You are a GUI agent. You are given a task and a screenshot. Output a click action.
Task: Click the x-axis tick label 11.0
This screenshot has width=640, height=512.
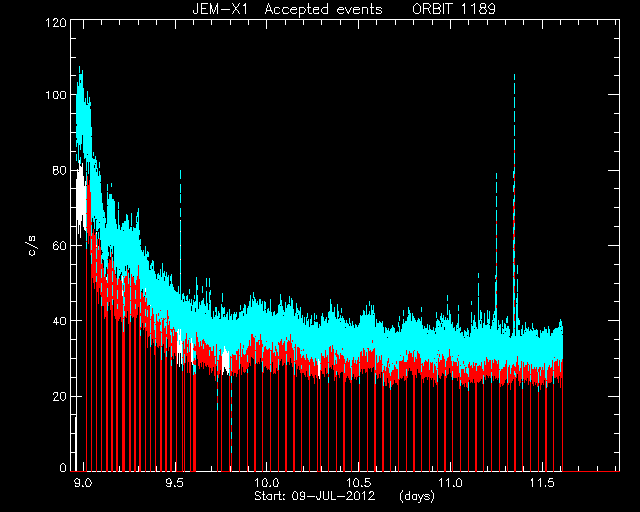[451, 483]
